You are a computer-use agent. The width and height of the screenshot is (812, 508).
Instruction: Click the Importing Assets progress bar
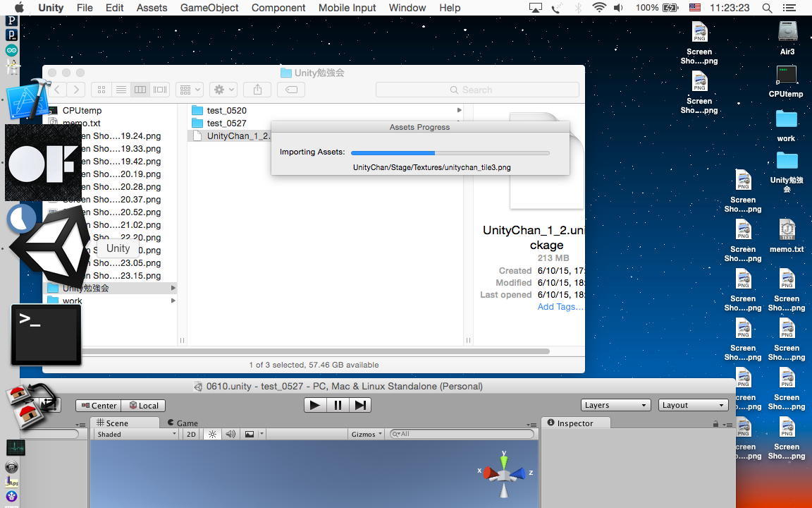pyautogui.click(x=450, y=152)
